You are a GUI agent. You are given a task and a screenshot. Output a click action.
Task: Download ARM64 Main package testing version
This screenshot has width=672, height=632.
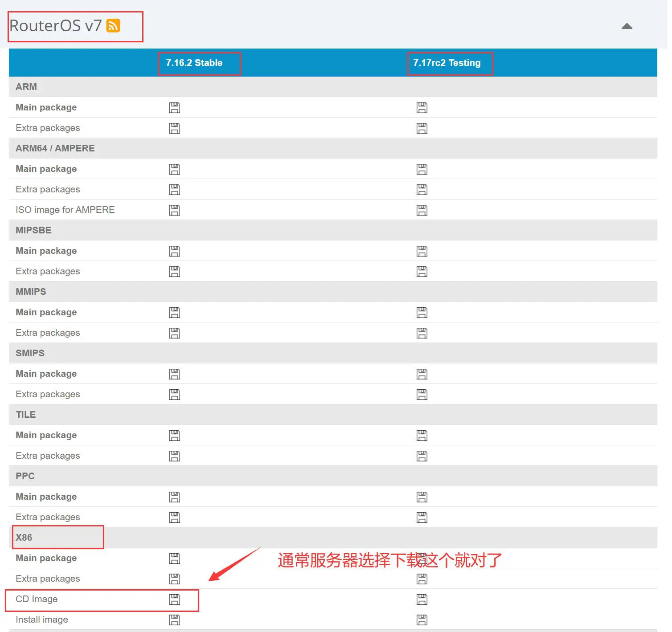coord(422,169)
